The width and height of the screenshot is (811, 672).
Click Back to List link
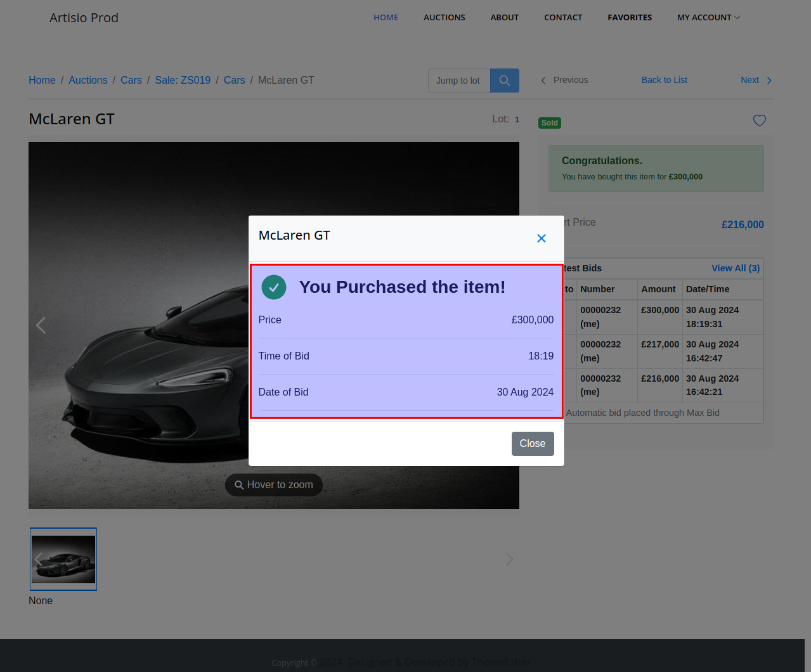pyautogui.click(x=664, y=80)
